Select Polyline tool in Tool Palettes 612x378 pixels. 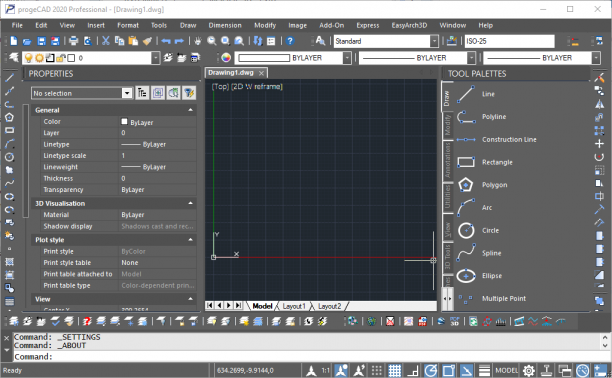[466, 117]
